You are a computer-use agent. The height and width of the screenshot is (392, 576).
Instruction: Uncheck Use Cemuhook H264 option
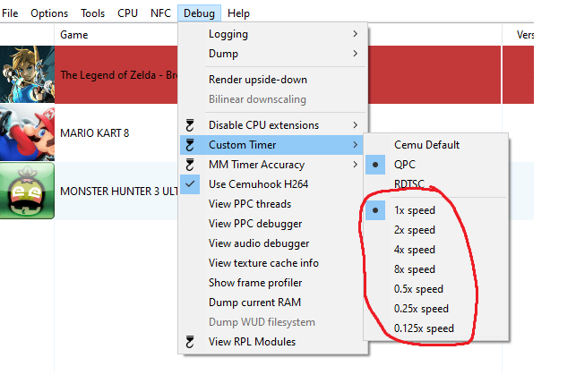tap(273, 184)
